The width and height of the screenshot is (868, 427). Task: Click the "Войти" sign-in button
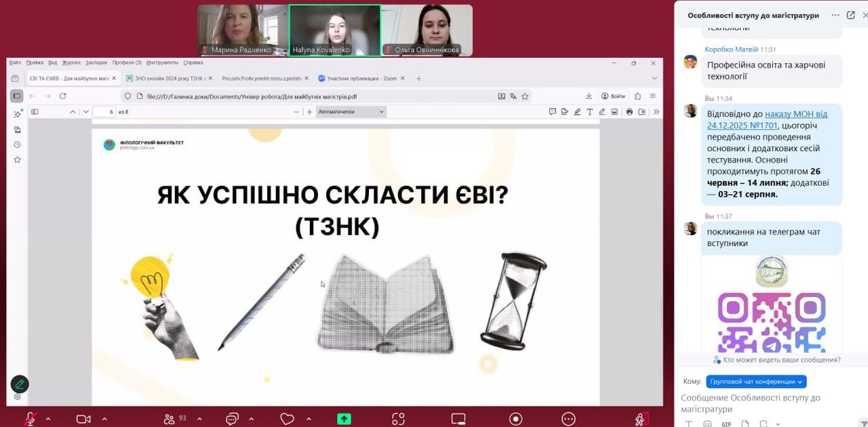612,96
